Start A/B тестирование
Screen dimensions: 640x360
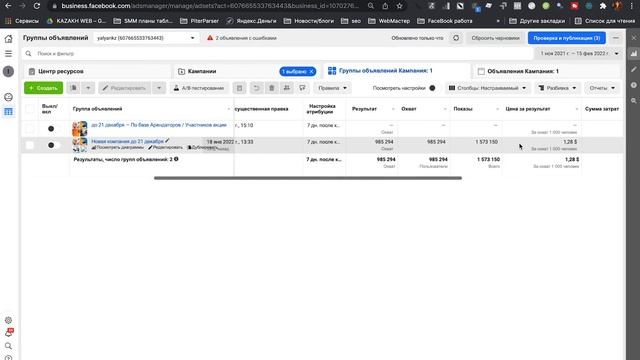click(199, 88)
